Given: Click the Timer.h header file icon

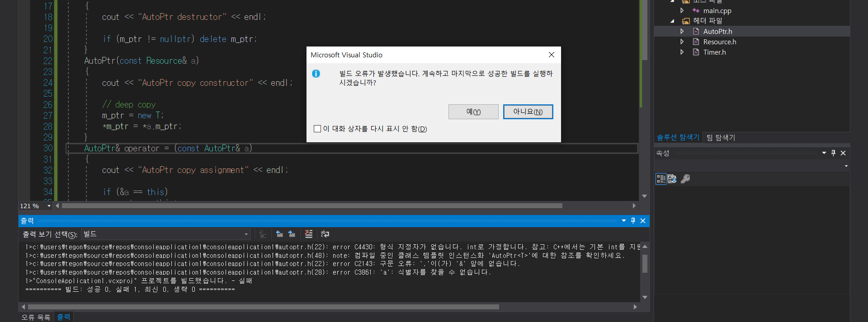Looking at the screenshot, I should 696,52.
